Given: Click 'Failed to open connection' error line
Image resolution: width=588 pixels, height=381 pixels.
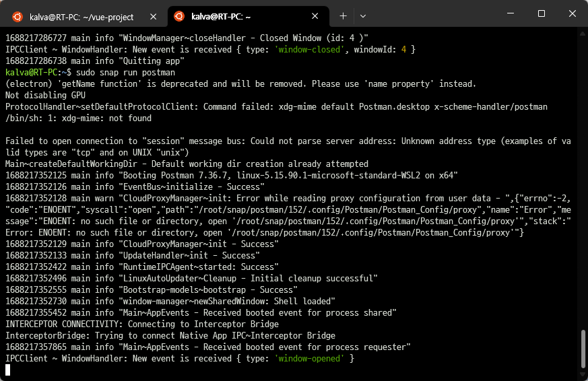Looking at the screenshot, I should coord(288,147).
